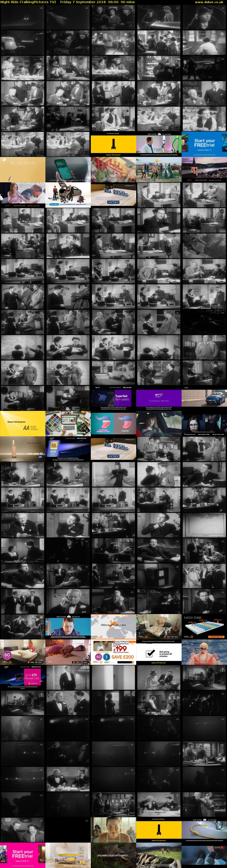The image size is (227, 868).
Task: Select the mattress with guitar ad thumbnail
Action: coord(159,627)
